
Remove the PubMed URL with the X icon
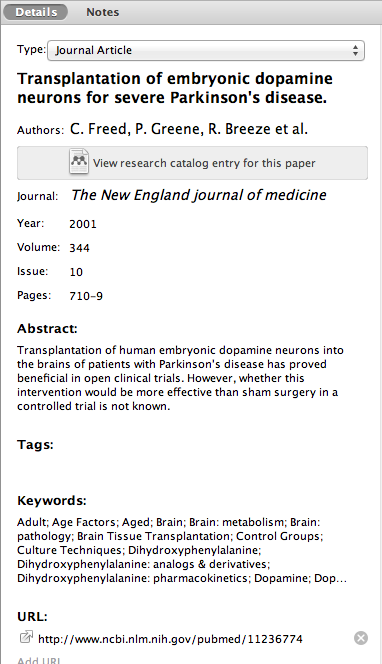point(361,638)
